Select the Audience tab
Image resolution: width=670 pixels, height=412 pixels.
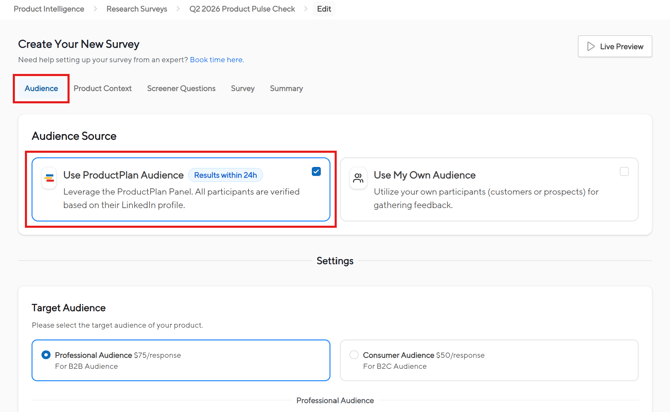41,89
